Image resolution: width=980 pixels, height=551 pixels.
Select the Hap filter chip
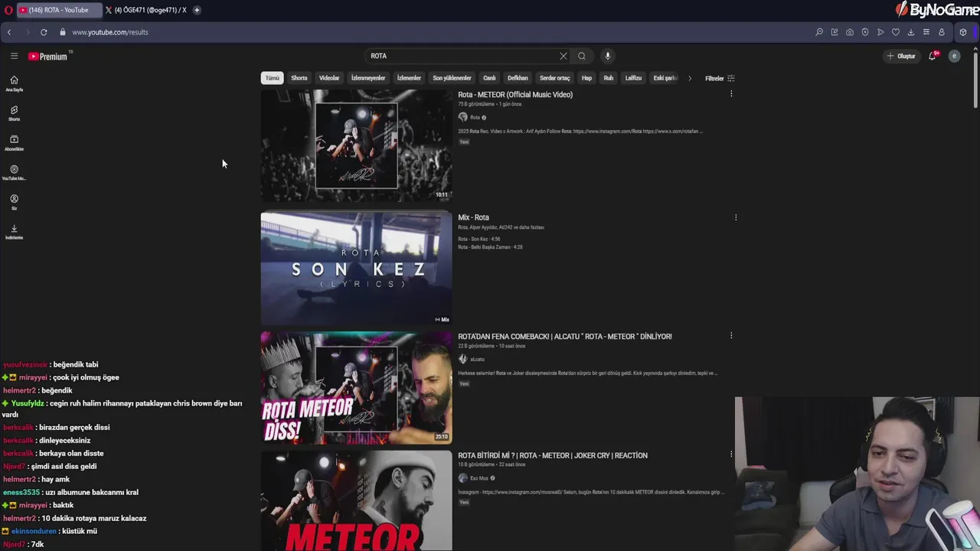[586, 78]
